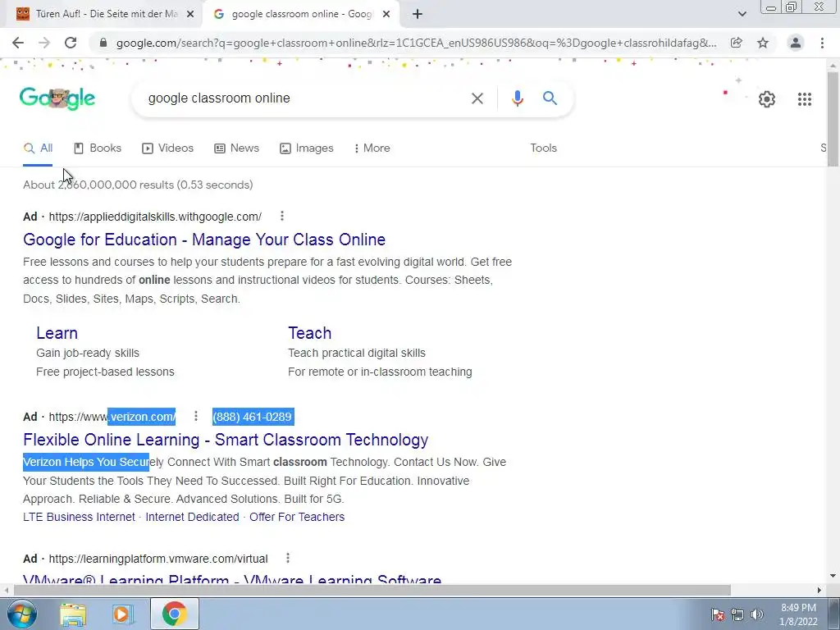Go back using the browser back arrow
840x630 pixels.
click(18, 43)
